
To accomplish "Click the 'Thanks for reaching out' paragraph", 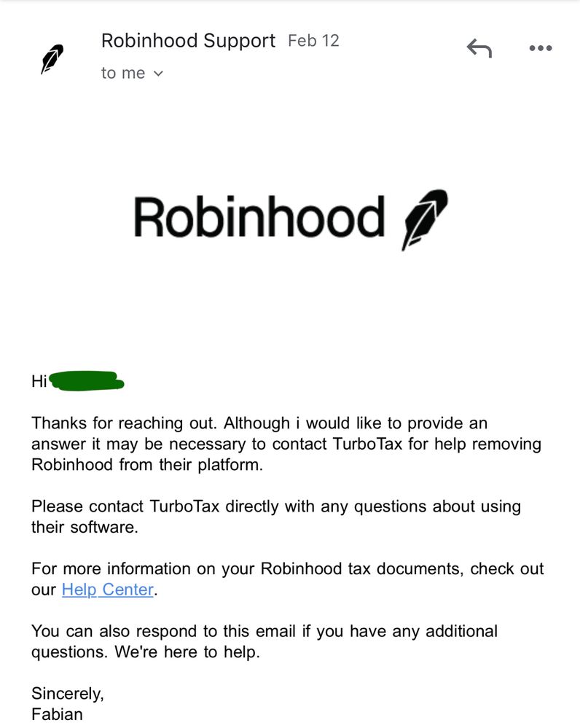I will [x=286, y=444].
